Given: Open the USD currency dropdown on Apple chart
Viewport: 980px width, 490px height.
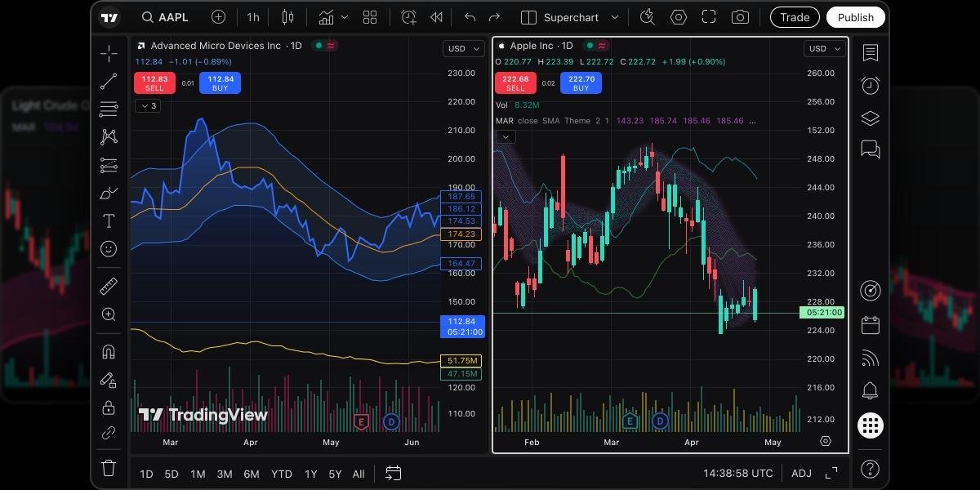Looking at the screenshot, I should pos(823,48).
